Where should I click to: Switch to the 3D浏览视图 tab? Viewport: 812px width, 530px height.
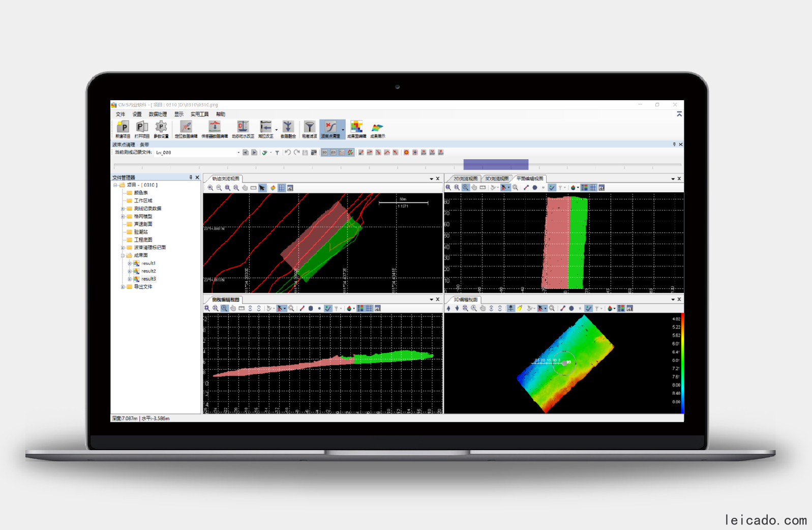(x=496, y=179)
